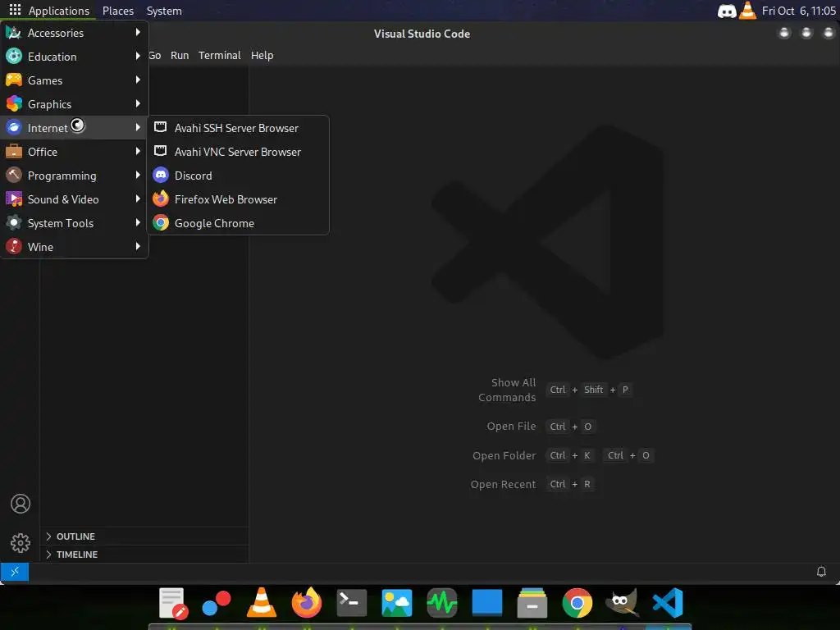840x630 pixels.
Task: Expand the Games submenu
Action: pyautogui.click(x=75, y=80)
